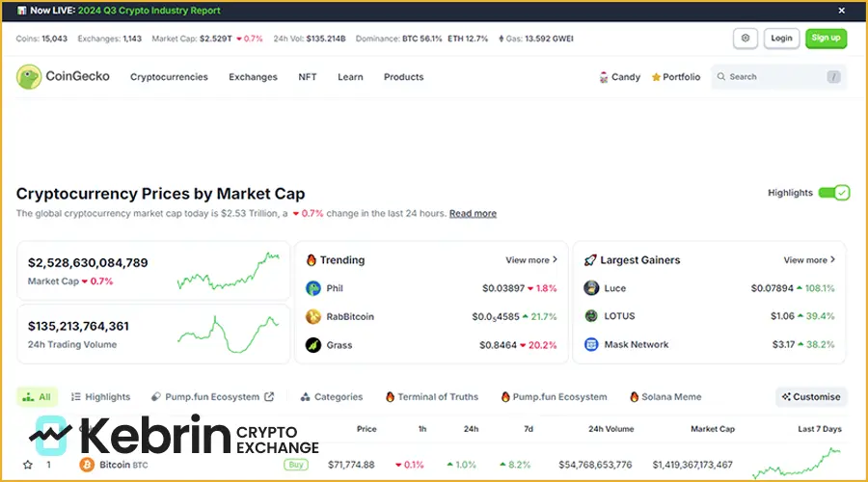
Task: Click the BTC 56.1% dominance value
Action: coord(422,39)
